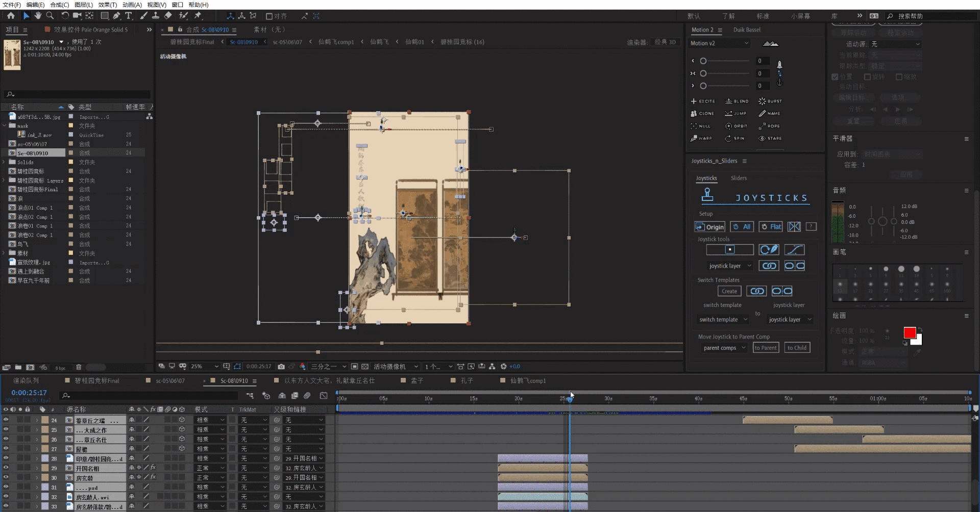Viewport: 980px width, 512px height.
Task: Select the Zoom magnifier tool
Action: [x=50, y=16]
